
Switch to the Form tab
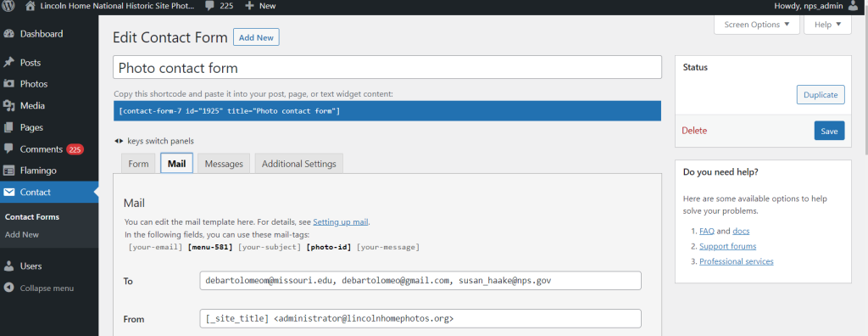(138, 164)
